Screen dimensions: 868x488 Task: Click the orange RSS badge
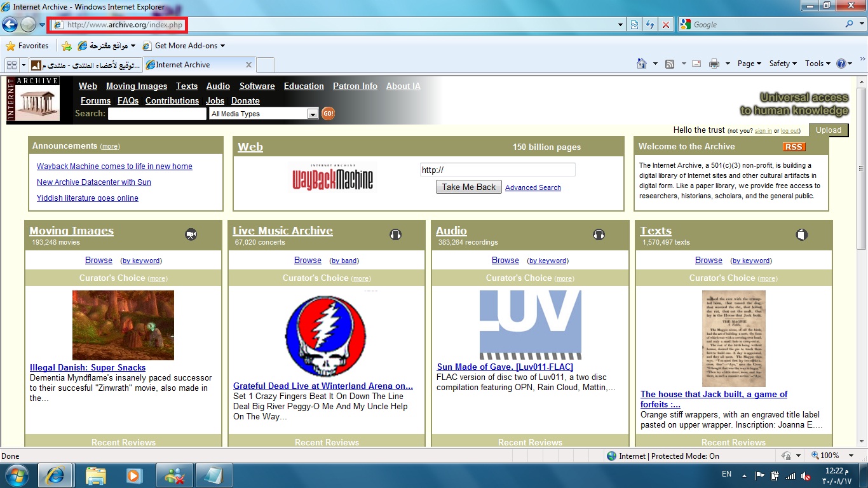794,147
